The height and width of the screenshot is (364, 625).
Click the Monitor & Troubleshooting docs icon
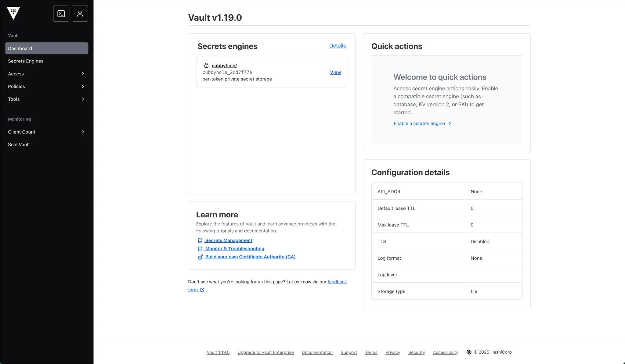[200, 249]
